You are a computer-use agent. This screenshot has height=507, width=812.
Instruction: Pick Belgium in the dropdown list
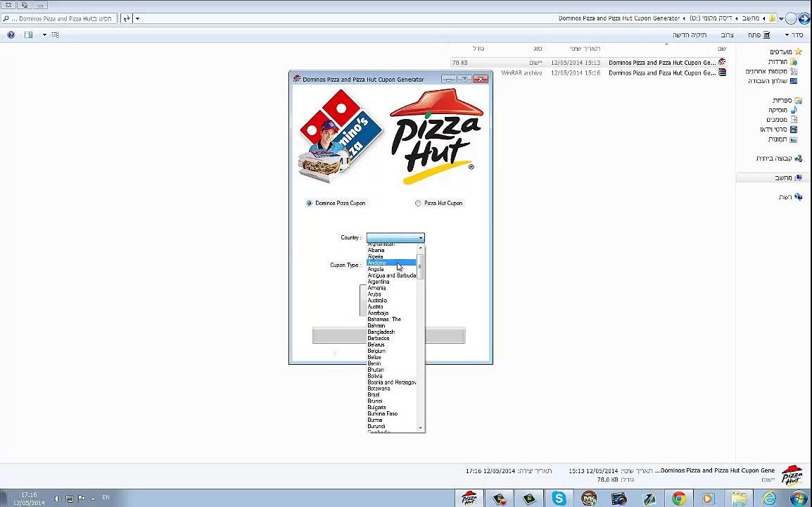pyautogui.click(x=391, y=351)
